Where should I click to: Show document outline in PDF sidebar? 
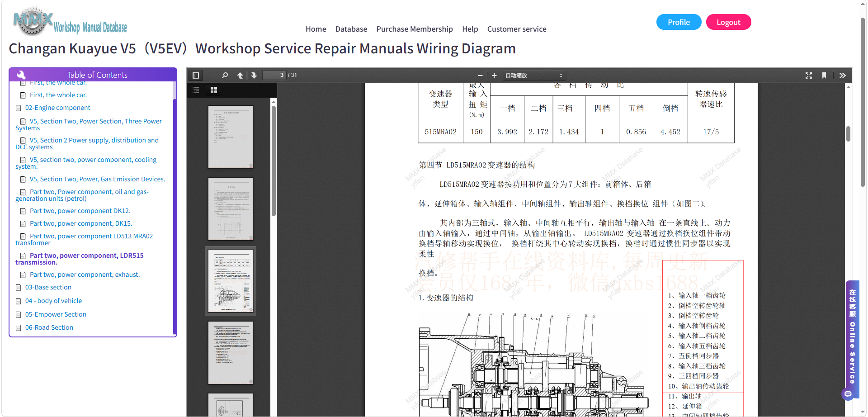point(196,90)
